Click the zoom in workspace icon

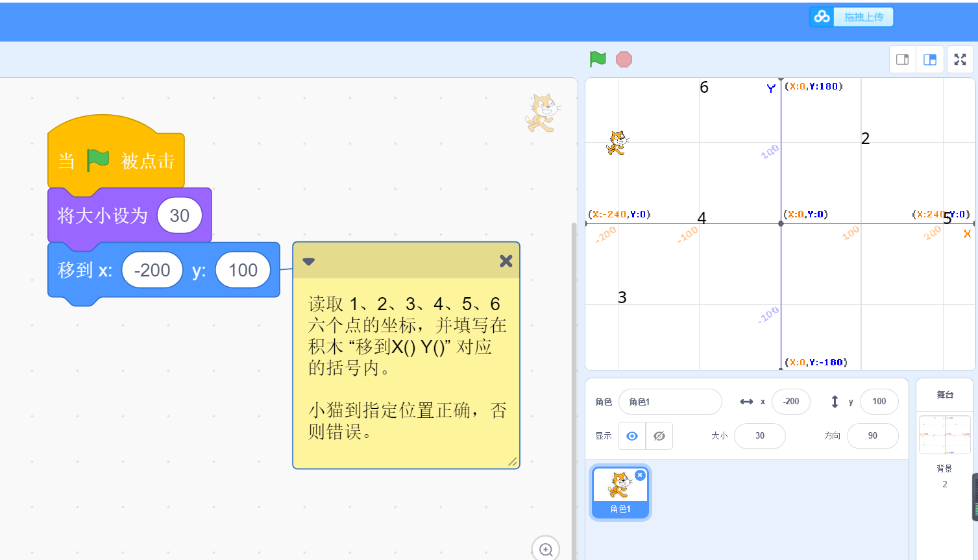click(546, 550)
